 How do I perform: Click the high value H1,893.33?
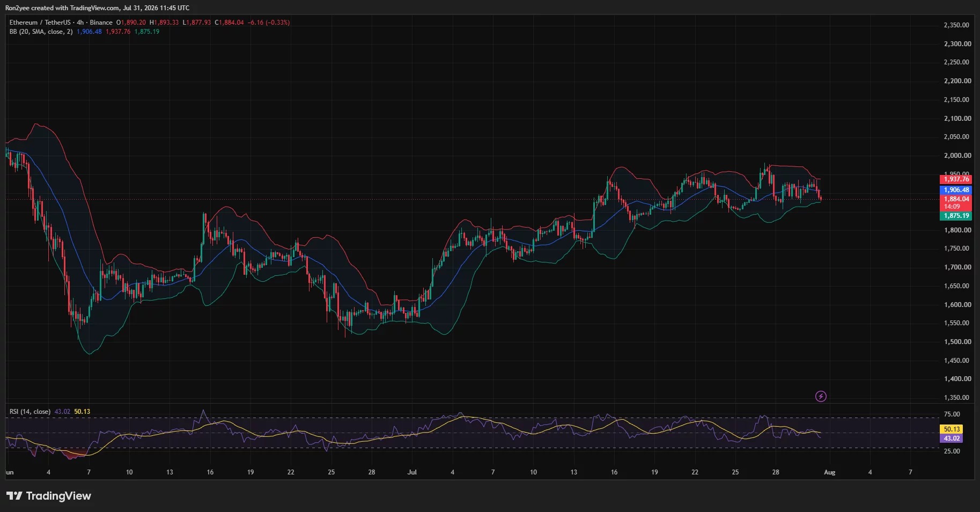tap(164, 23)
